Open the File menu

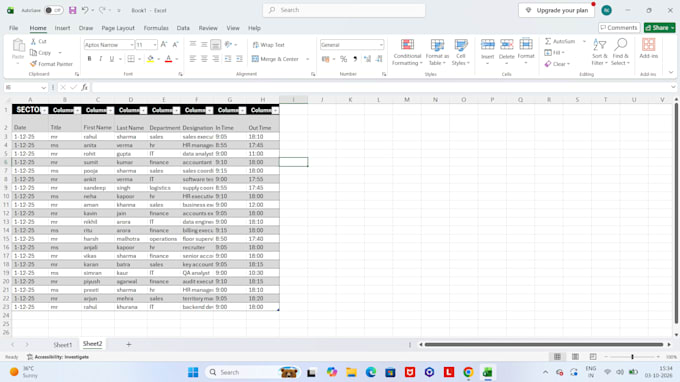(x=13, y=28)
